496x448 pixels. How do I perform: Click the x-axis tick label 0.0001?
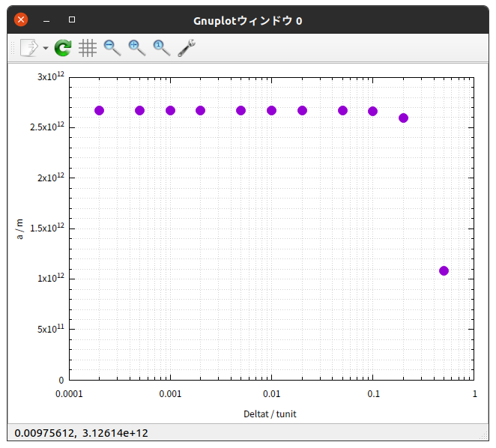click(69, 394)
